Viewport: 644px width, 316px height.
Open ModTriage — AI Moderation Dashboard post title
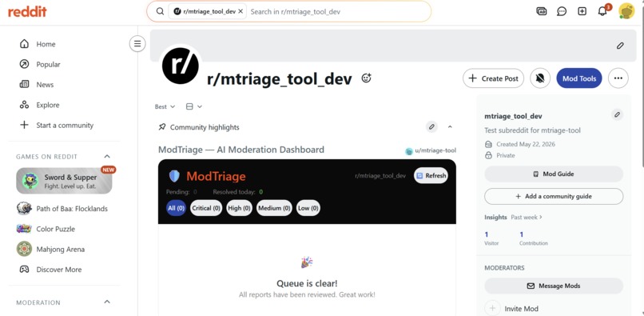click(x=241, y=150)
